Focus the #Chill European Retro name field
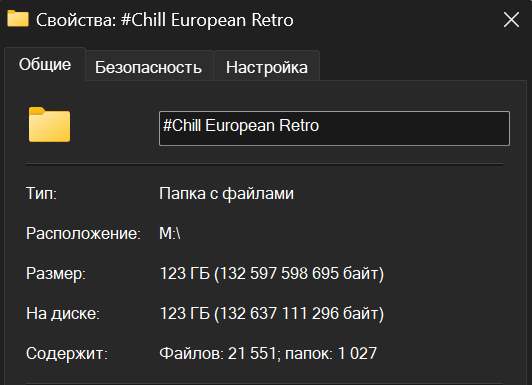 pos(334,128)
